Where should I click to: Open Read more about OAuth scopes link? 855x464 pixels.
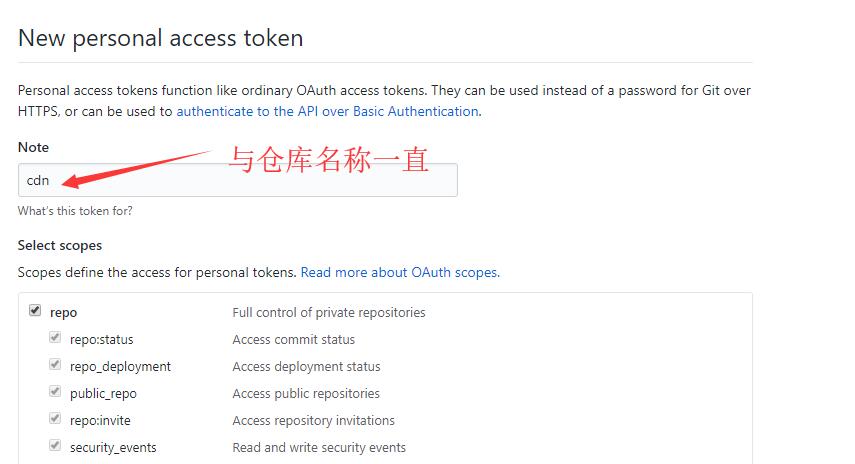400,272
